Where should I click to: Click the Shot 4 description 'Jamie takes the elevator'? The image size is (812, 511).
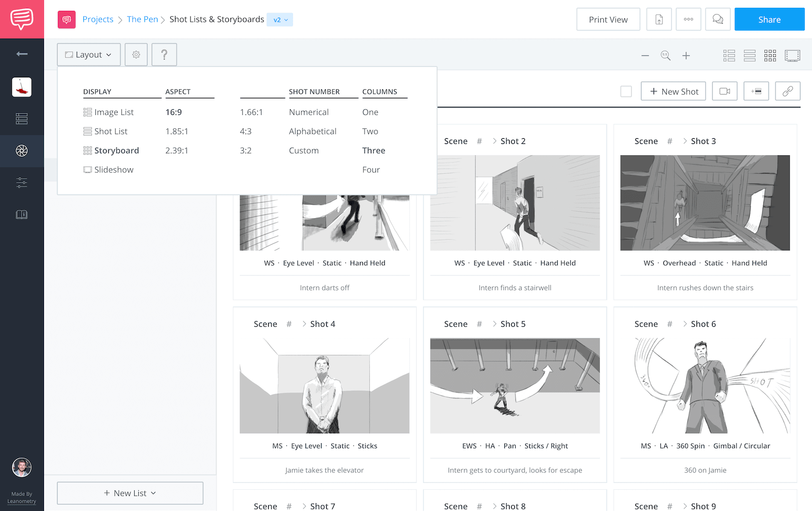[325, 470]
